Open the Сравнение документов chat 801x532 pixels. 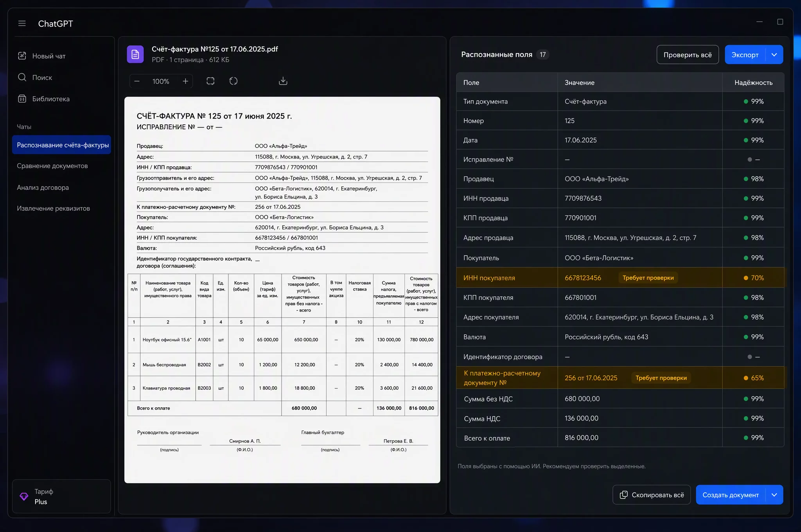(52, 166)
